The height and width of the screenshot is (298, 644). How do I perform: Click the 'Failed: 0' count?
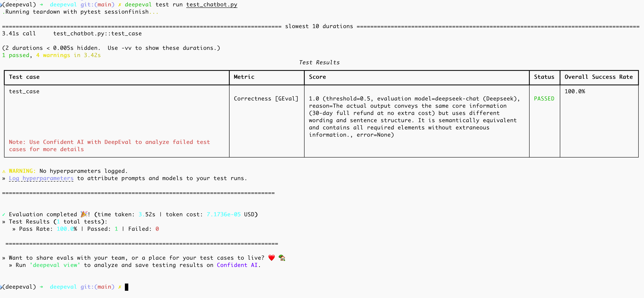tap(144, 229)
